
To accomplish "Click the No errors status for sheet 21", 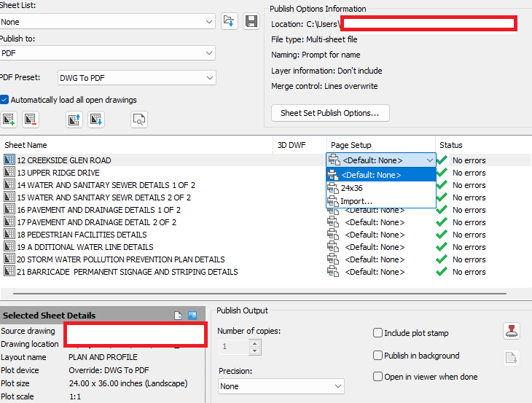I will [x=469, y=272].
